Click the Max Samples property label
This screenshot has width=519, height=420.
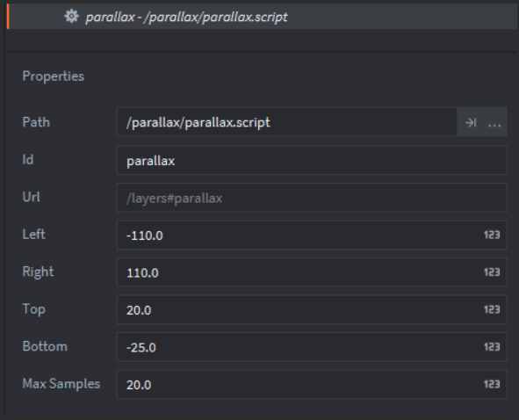[61, 384]
